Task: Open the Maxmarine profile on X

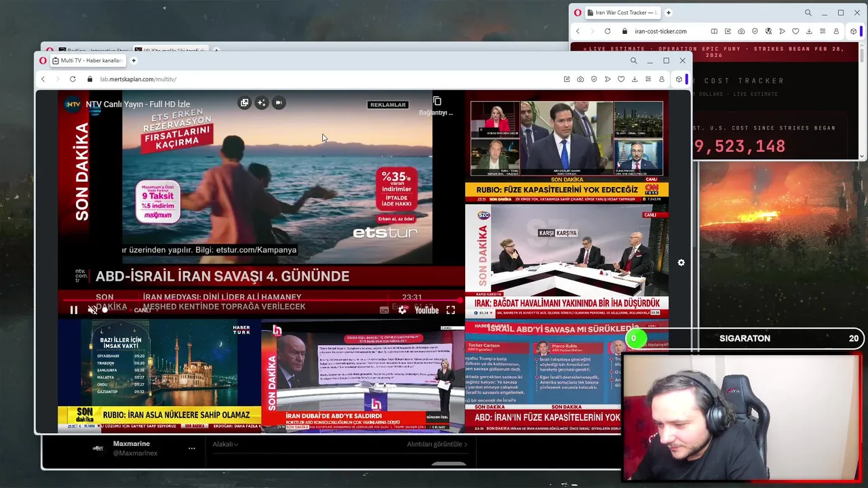Action: click(131, 444)
